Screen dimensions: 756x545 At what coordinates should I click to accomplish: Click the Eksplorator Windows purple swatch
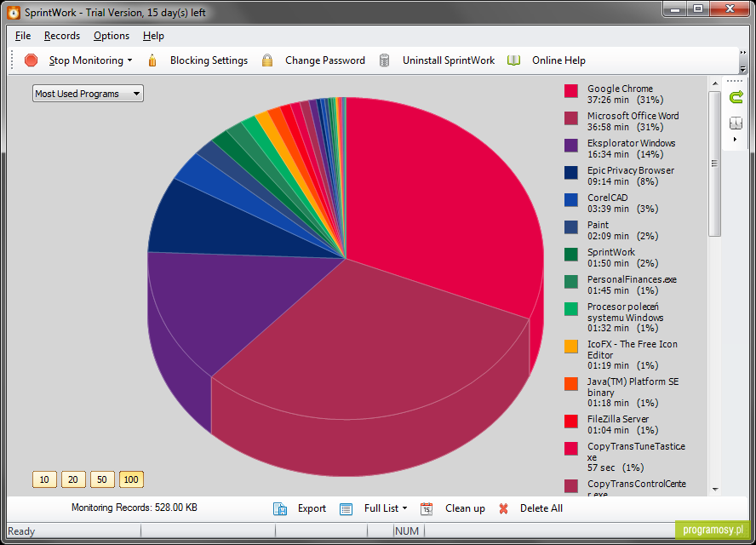[571, 145]
